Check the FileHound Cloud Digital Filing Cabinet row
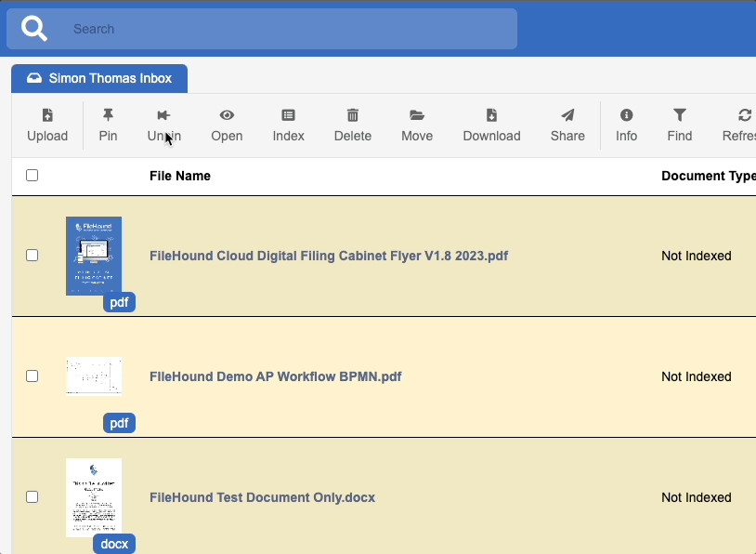The width and height of the screenshot is (756, 554). pos(32,256)
